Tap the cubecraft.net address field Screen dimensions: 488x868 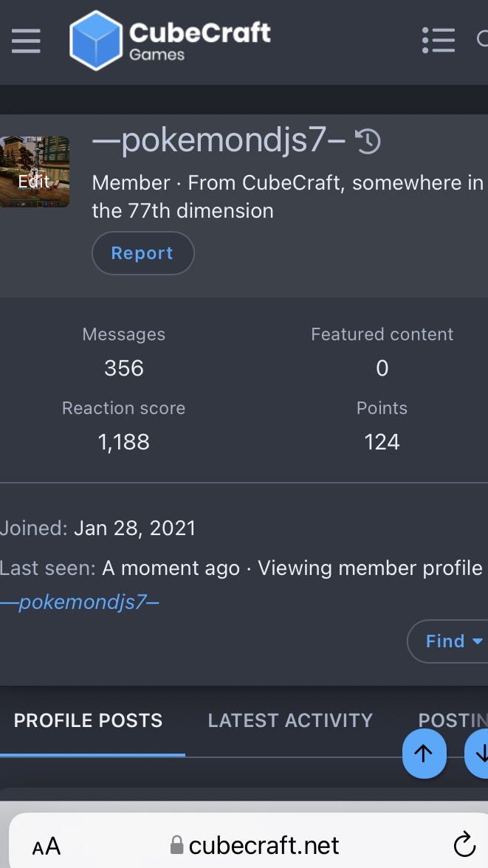(x=254, y=844)
